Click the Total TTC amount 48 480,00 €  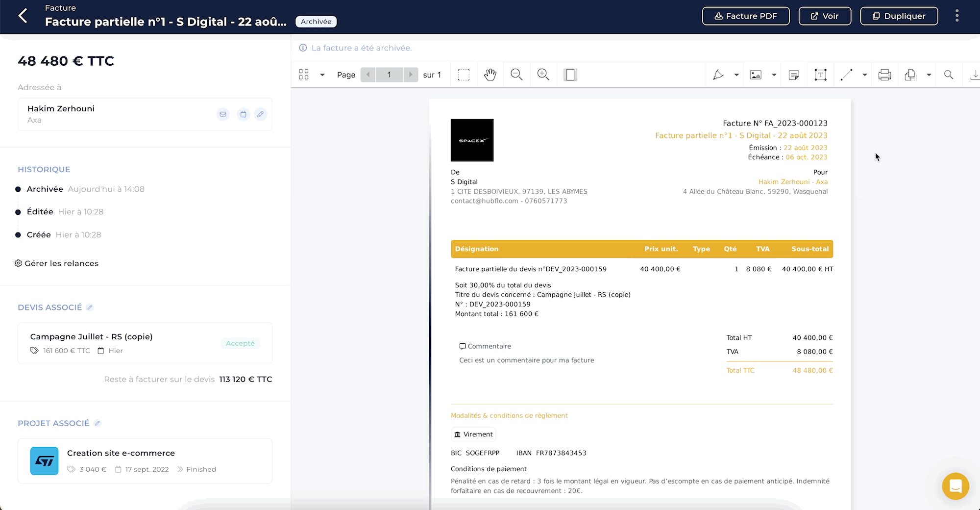click(x=812, y=370)
